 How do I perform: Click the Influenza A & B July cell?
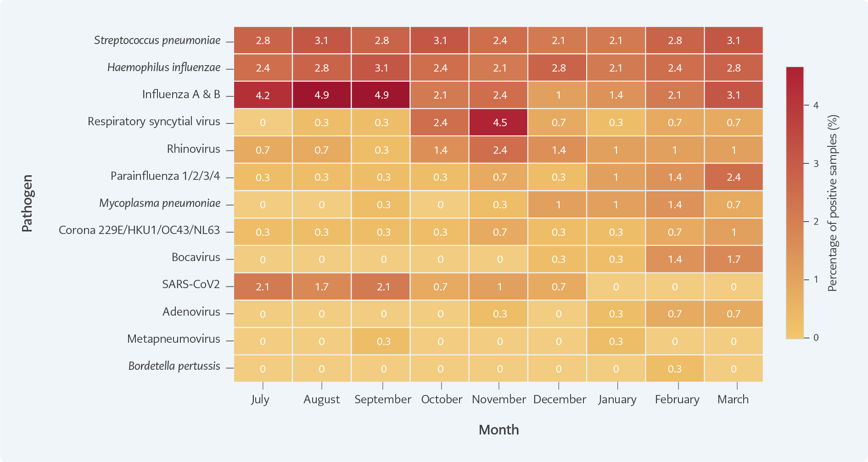263,95
